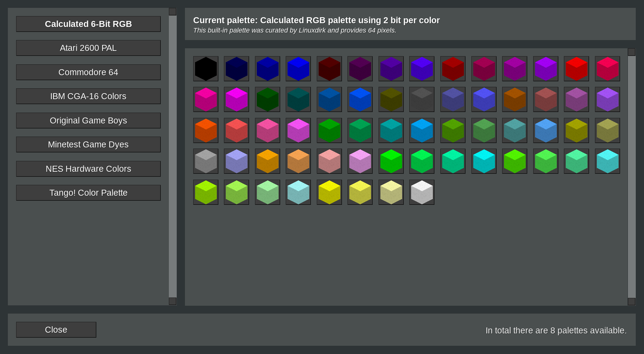Open NES Hardware Colors palette
The image size is (644, 354).
(x=88, y=169)
